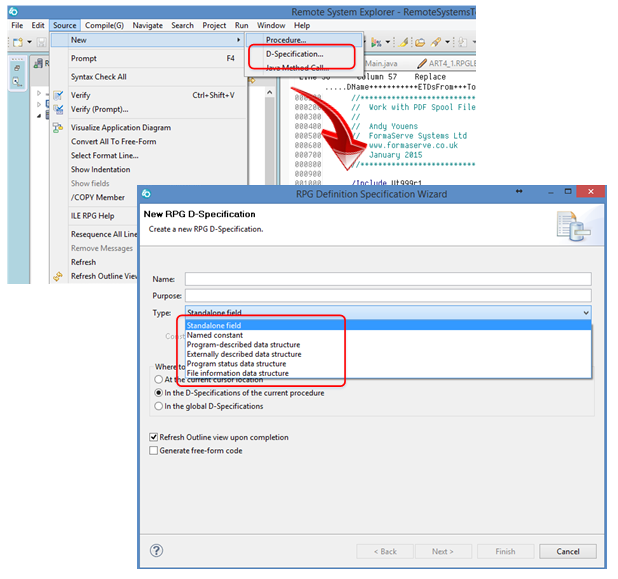618x579 pixels.
Task: Click into the Name input field
Action: (x=387, y=279)
